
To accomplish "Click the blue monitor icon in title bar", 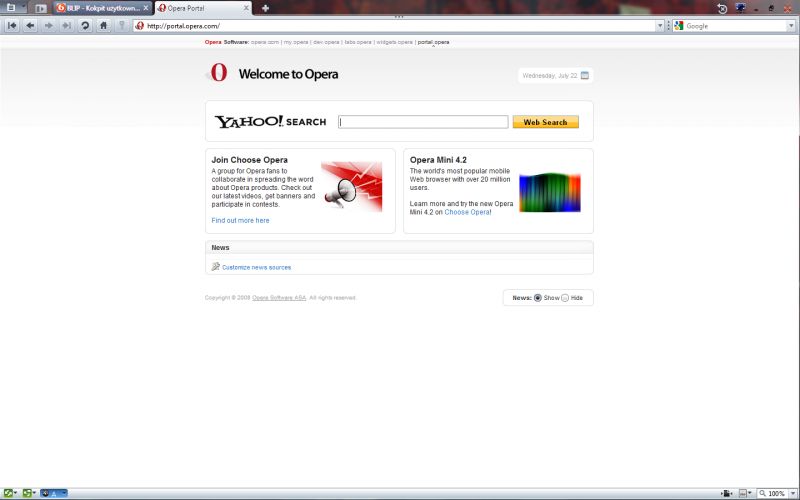I will tap(740, 8).
